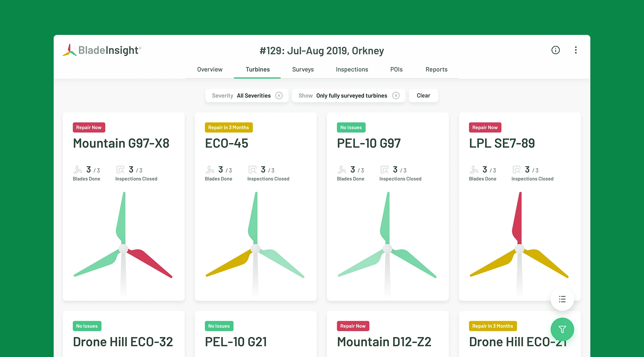Click blades icon on LPL SE7-89 card
Image resolution: width=644 pixels, height=357 pixels.
coord(474,169)
